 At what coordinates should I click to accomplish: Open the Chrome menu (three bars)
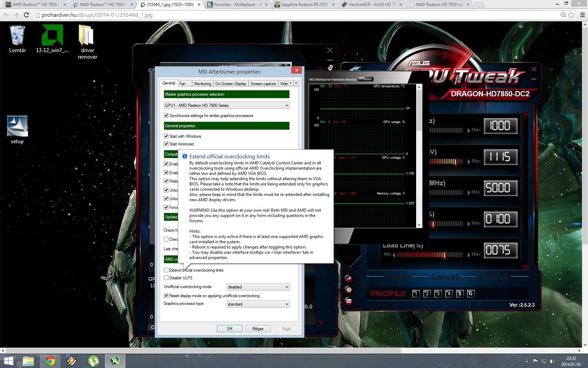pyautogui.click(x=582, y=15)
